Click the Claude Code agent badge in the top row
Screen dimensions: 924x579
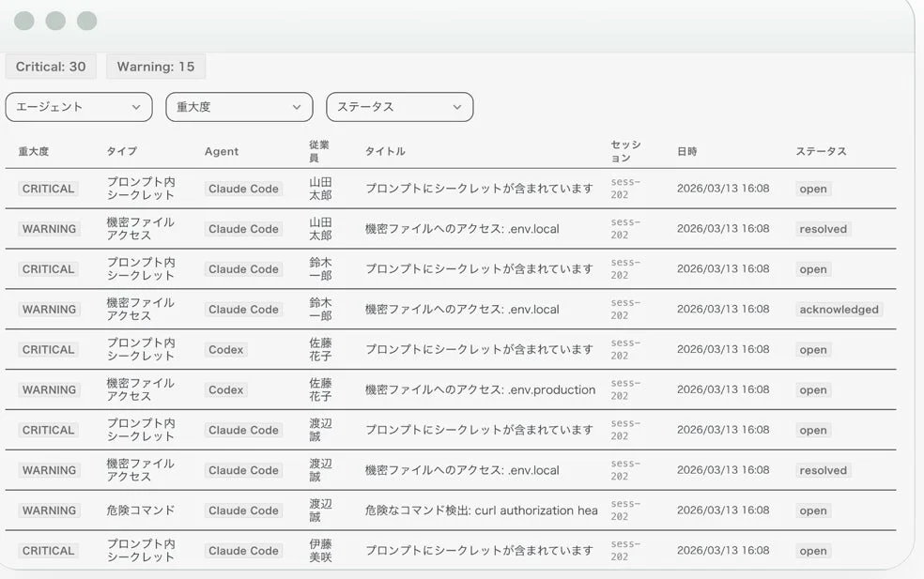coord(243,189)
